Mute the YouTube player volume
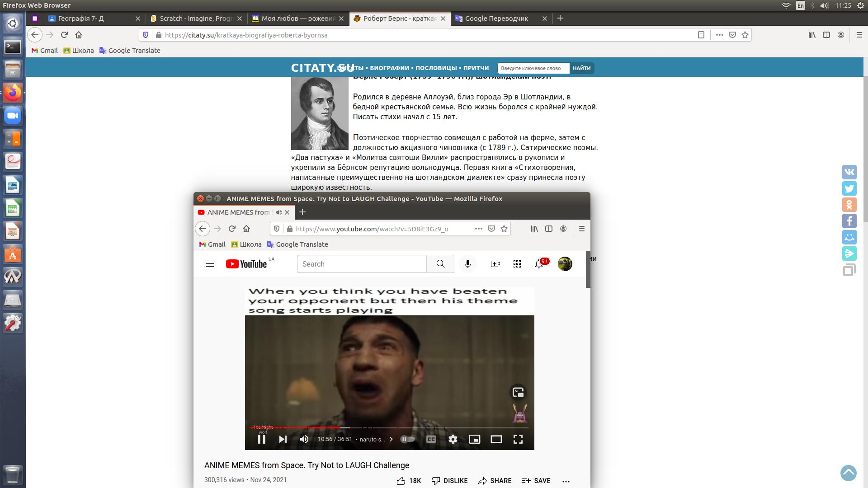This screenshot has height=488, width=868. click(x=304, y=439)
